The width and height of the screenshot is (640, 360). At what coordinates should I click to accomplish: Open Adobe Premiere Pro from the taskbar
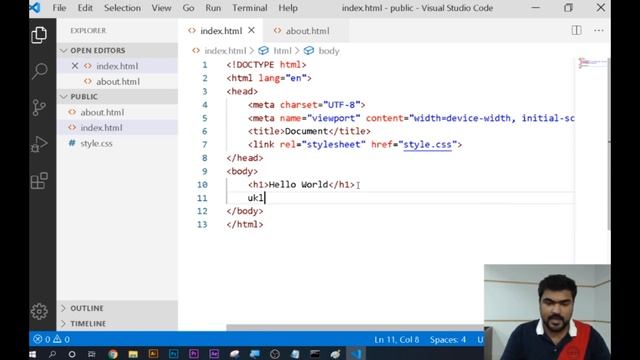click(x=194, y=354)
